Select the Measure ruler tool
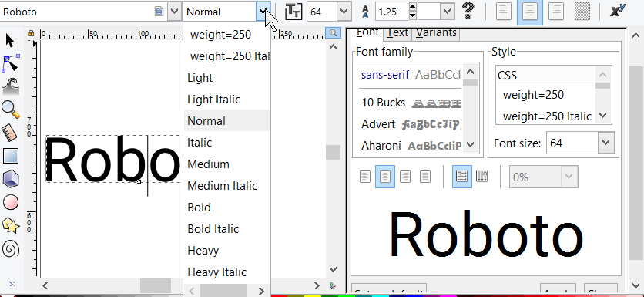Viewport: 644px width, 297px height. click(10, 133)
